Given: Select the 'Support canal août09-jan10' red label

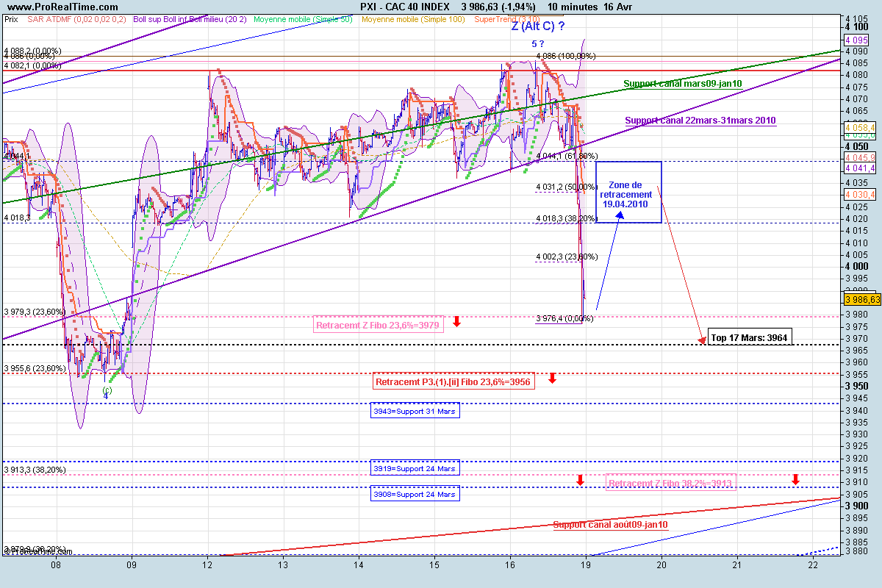Looking at the screenshot, I should 610,525.
